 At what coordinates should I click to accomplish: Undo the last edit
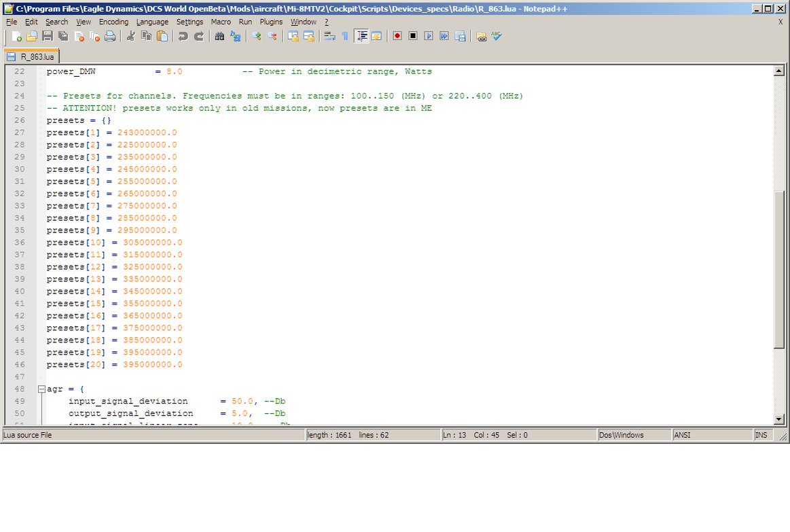pos(183,36)
